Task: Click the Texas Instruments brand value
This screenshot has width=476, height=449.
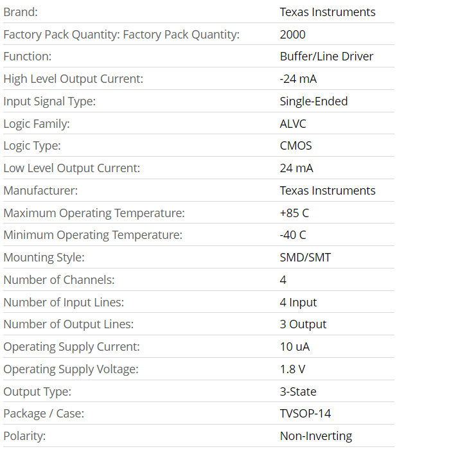Action: pyautogui.click(x=328, y=12)
